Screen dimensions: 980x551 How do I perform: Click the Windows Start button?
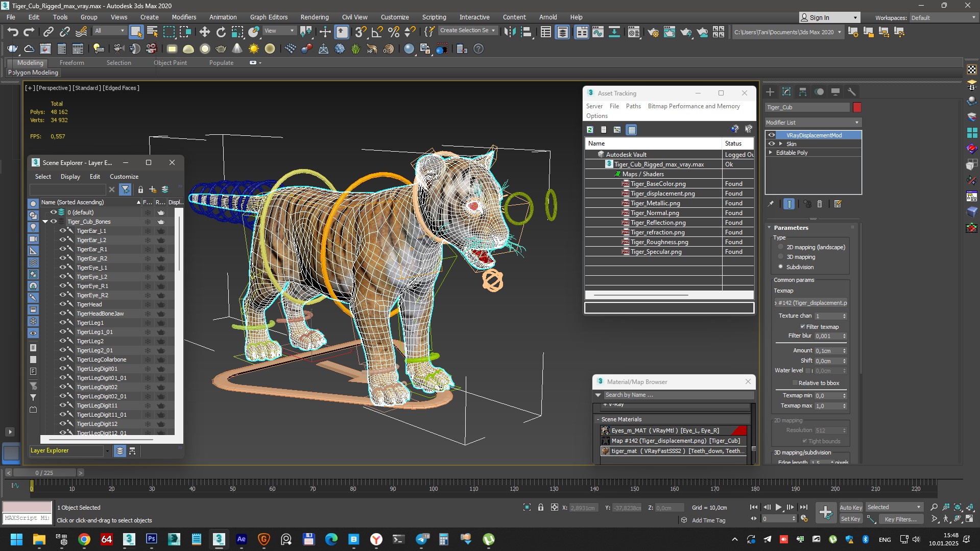16,539
